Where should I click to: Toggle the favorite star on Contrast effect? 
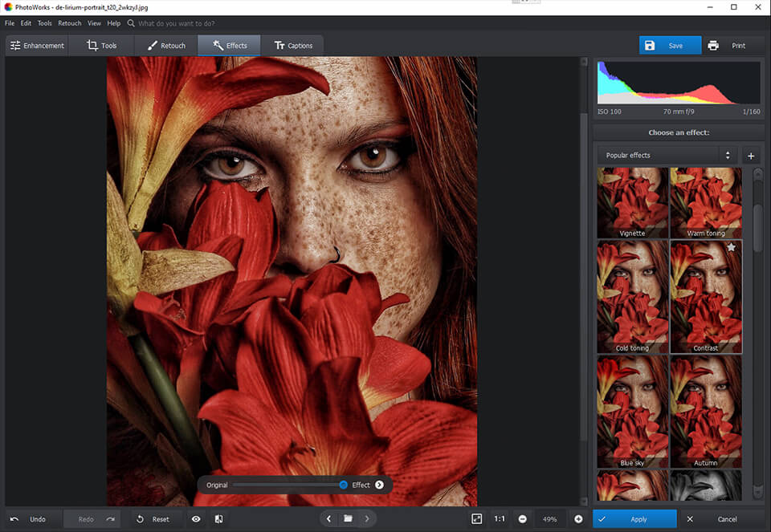pos(732,249)
